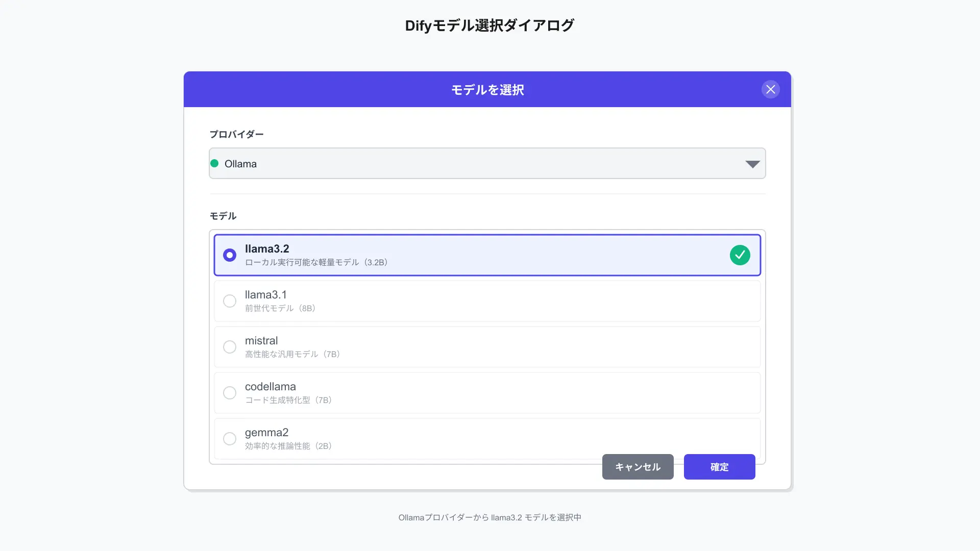Image resolution: width=980 pixels, height=551 pixels.
Task: Pick the codellama radio button
Action: point(230,393)
